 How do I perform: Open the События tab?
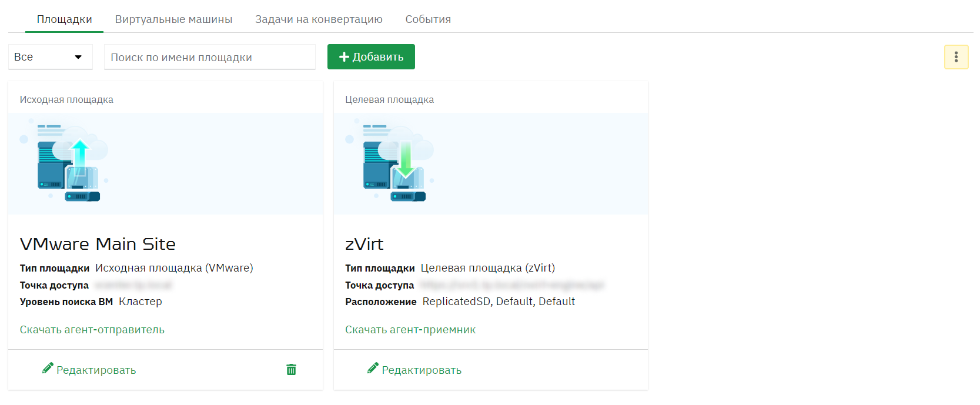click(428, 19)
